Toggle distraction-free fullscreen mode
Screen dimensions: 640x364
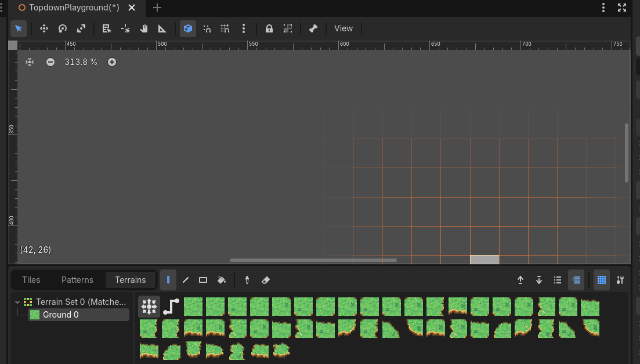(x=622, y=8)
